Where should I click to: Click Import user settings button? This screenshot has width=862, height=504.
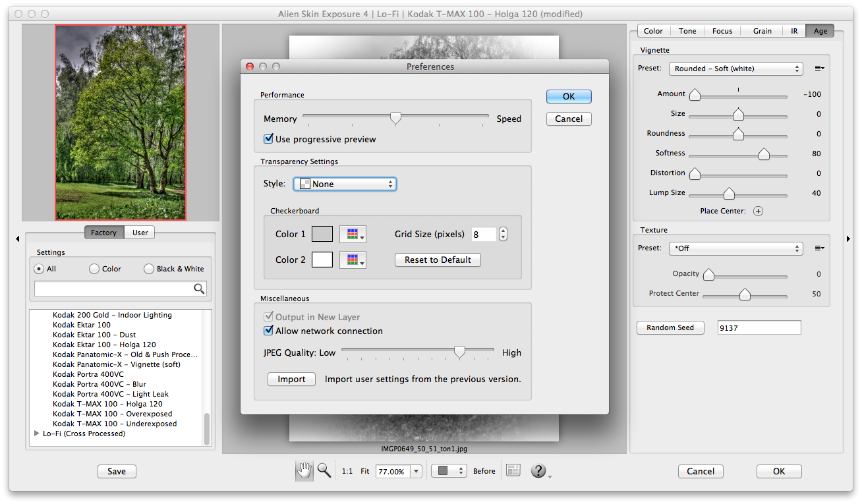pos(291,379)
